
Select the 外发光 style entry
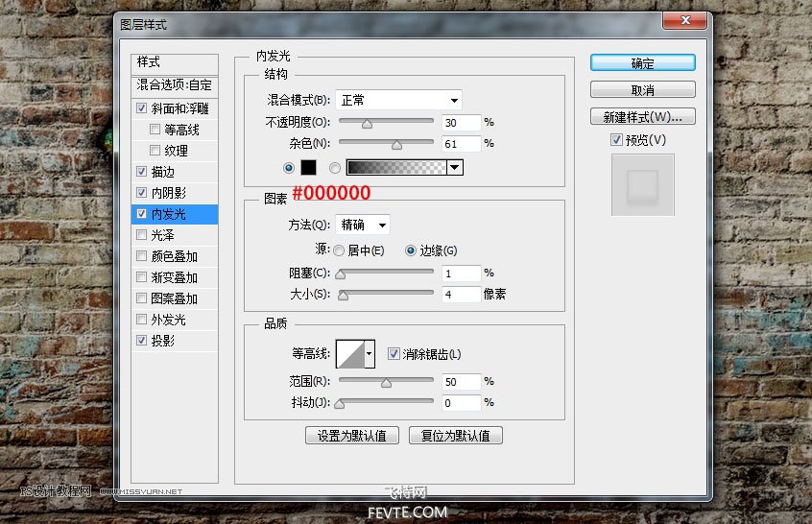pos(168,320)
